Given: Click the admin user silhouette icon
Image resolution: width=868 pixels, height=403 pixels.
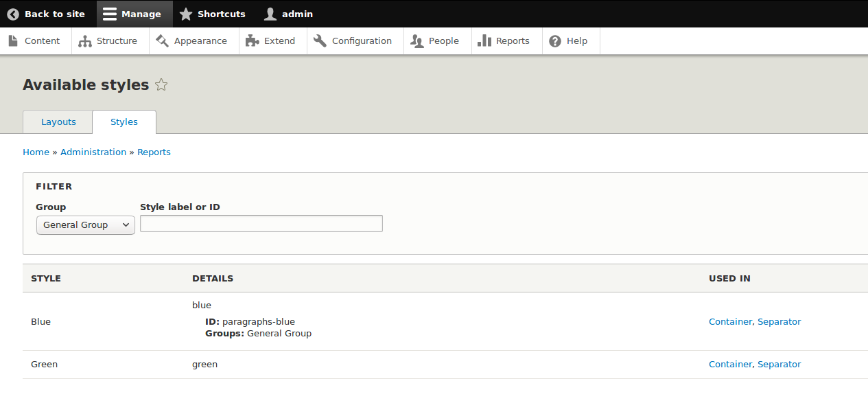Looking at the screenshot, I should (x=270, y=14).
